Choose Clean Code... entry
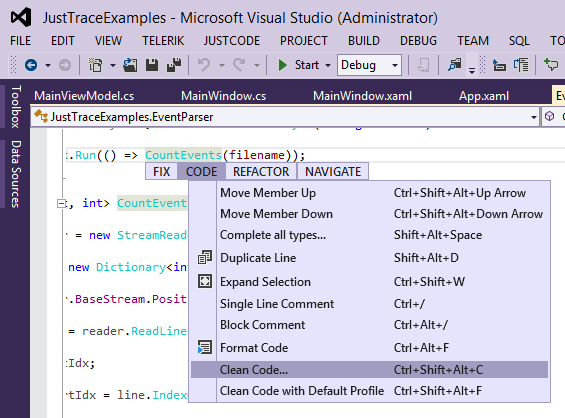The image size is (565, 418). [x=369, y=370]
